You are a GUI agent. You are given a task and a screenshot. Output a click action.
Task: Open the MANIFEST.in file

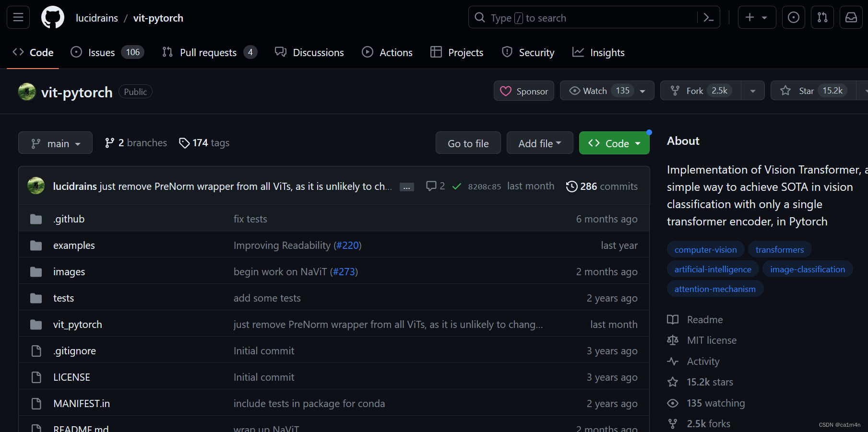tap(82, 404)
